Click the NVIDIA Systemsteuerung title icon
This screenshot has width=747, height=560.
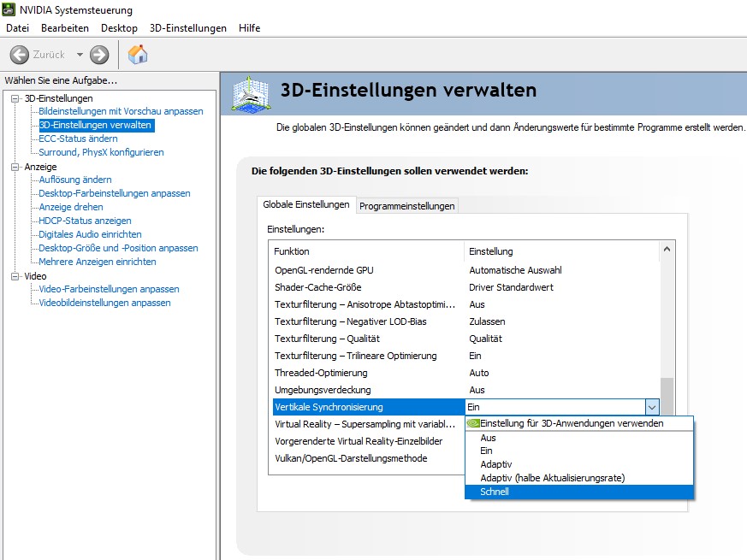tap(9, 9)
